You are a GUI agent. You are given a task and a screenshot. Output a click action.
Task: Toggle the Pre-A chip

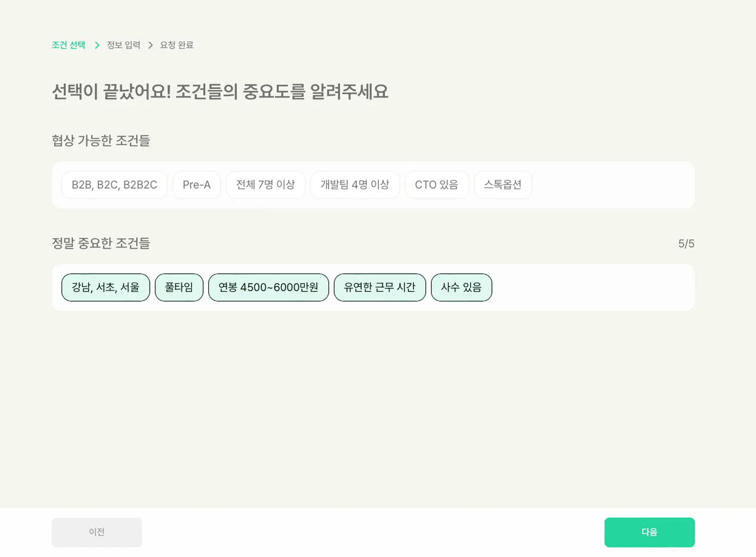click(x=197, y=185)
